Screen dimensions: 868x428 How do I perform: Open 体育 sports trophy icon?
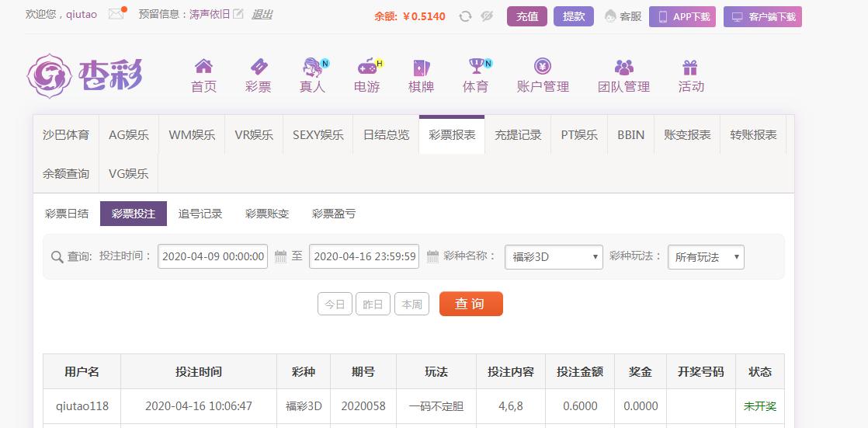(x=477, y=67)
